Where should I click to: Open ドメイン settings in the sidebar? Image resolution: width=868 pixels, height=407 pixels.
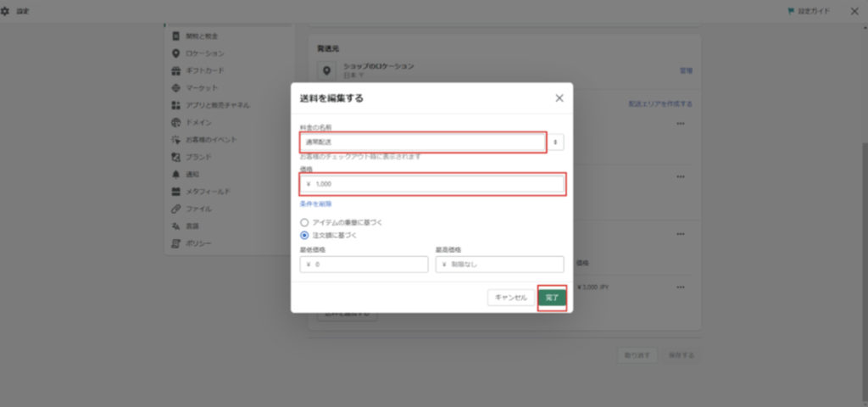pyautogui.click(x=198, y=122)
